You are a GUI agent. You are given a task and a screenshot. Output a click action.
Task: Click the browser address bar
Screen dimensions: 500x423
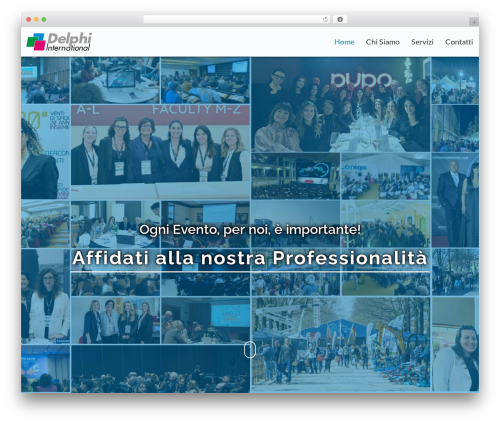coord(236,19)
